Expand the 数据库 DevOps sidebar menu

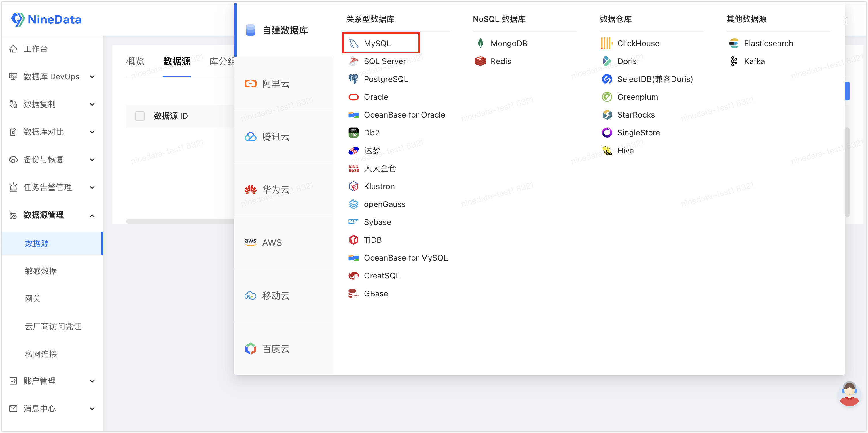pyautogui.click(x=51, y=77)
